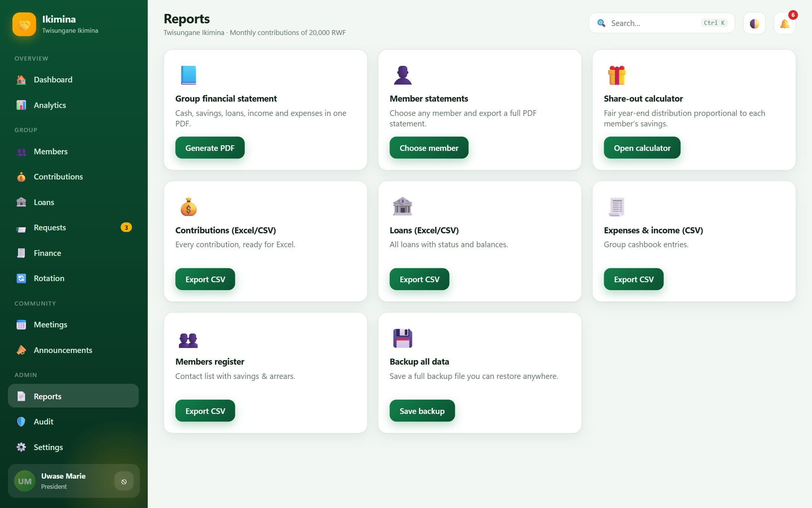
Task: Click the Ctrl K shortcut hint
Action: (x=714, y=23)
